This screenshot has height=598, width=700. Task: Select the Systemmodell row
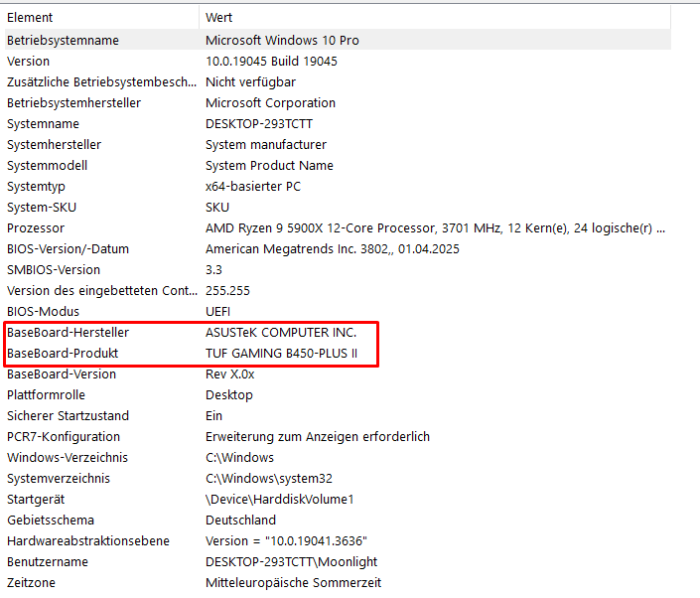[47, 166]
